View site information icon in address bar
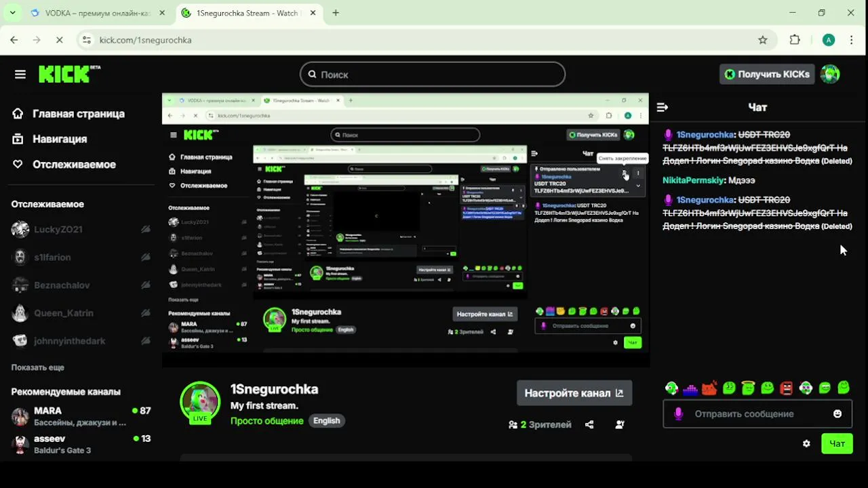This screenshot has height=488, width=868. 86,40
